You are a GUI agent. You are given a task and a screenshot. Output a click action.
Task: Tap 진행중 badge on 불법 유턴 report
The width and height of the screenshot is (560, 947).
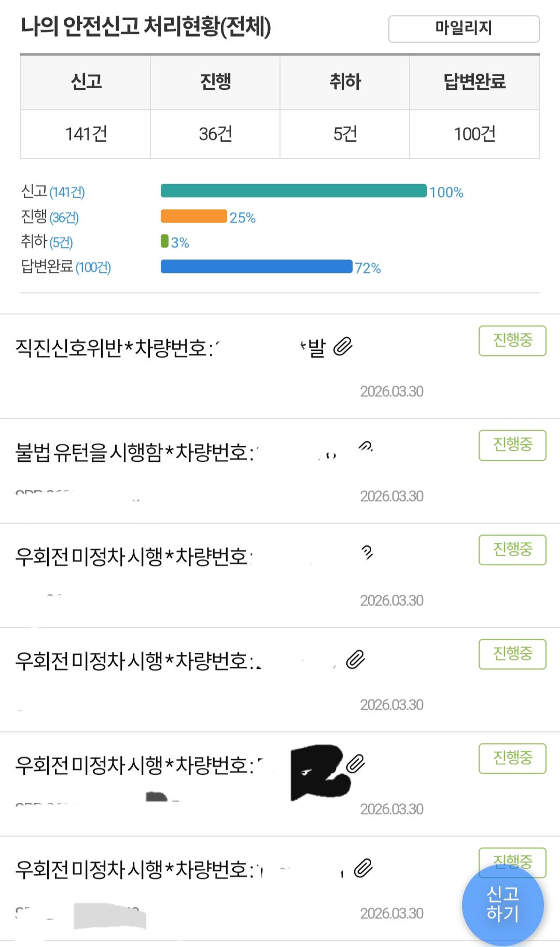(512, 445)
